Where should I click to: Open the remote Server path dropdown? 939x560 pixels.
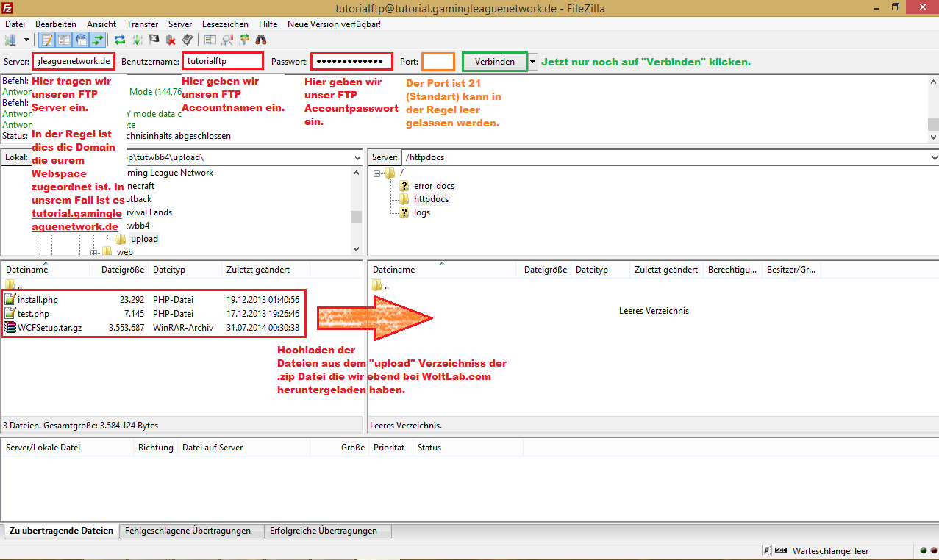pos(934,157)
